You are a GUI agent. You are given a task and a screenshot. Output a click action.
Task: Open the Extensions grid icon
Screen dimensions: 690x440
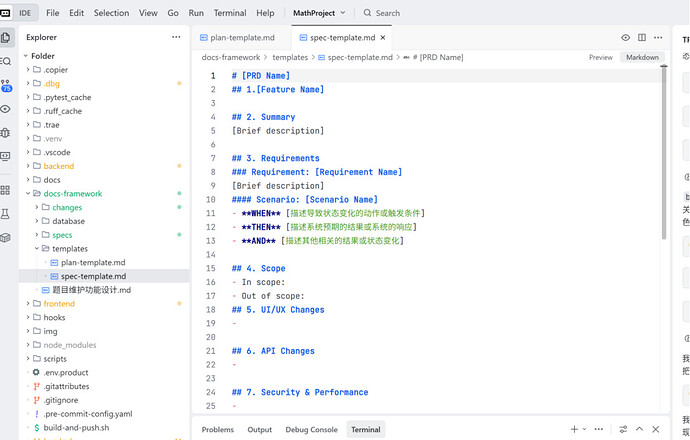pos(5,190)
